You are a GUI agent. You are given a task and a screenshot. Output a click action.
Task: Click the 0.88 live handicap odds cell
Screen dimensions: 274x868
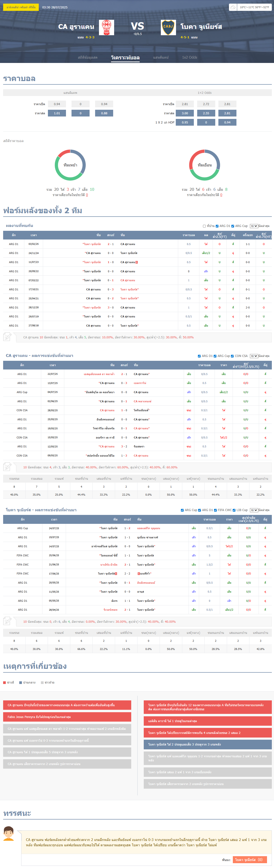pos(104,113)
